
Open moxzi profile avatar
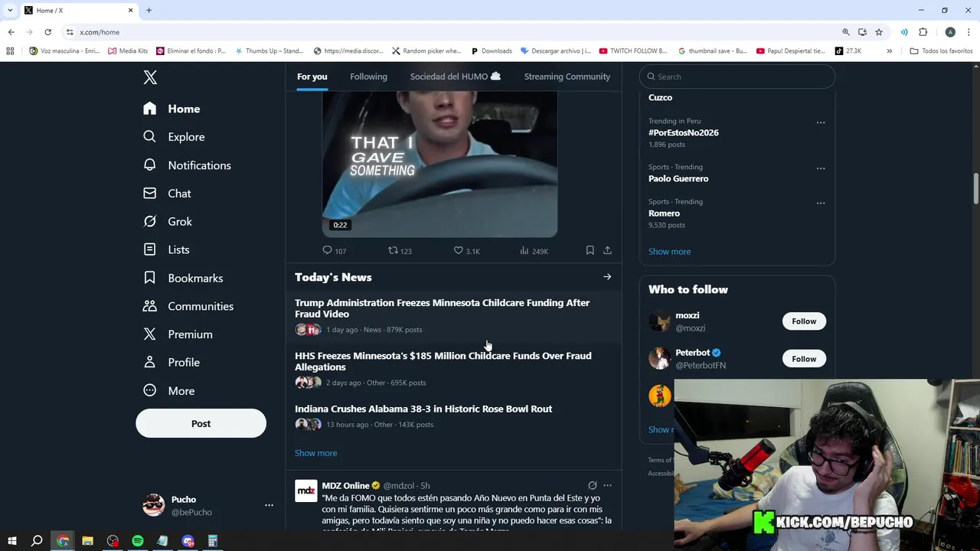tap(659, 321)
